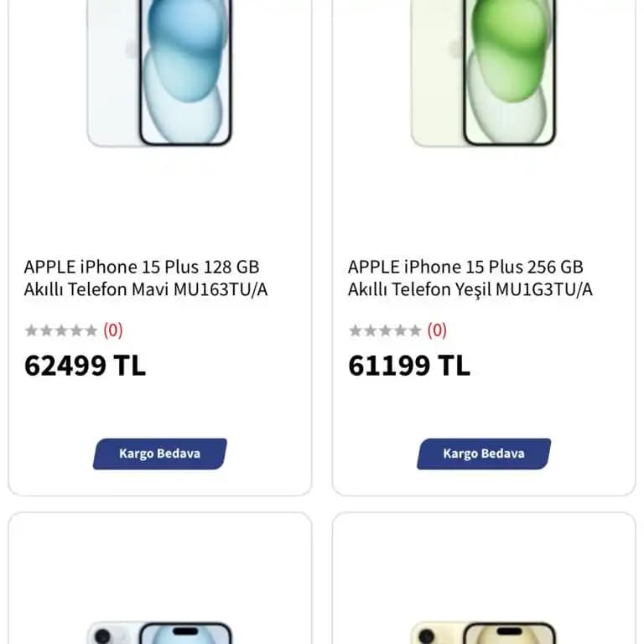Click review count (0) under Mavi iPhone
This screenshot has height=644, width=644.
[x=113, y=330]
